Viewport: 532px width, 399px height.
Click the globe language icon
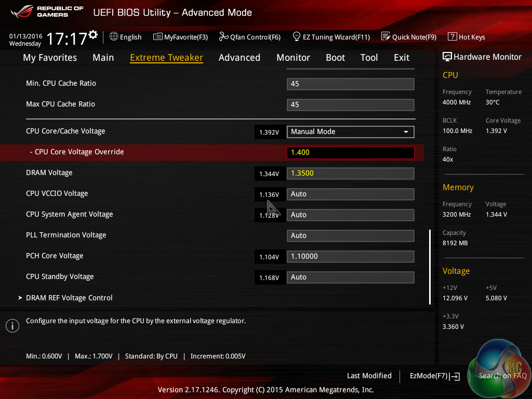(114, 37)
